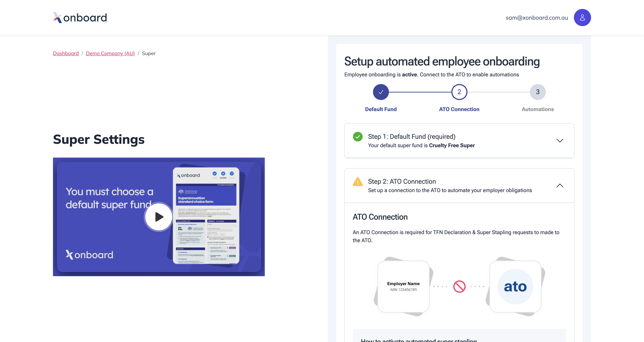Click the Employer Name ABN card icon
Image resolution: width=644 pixels, height=342 pixels.
tap(403, 287)
